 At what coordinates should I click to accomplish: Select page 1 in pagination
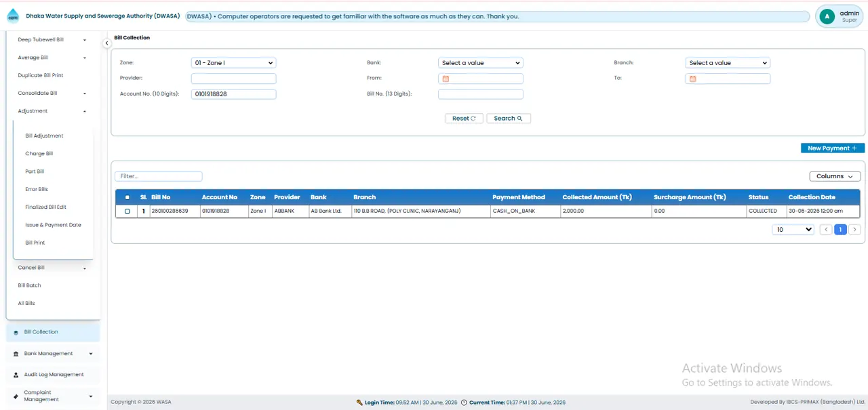click(840, 230)
